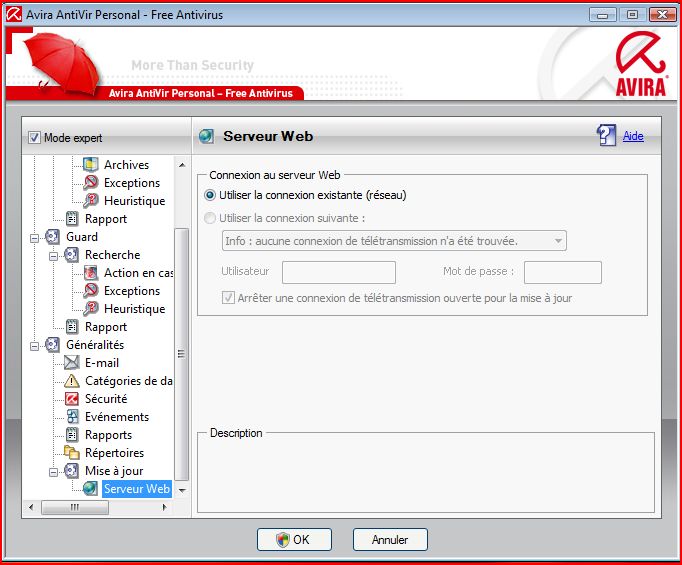
Task: Toggle the Mode expert checkbox
Action: pos(34,138)
